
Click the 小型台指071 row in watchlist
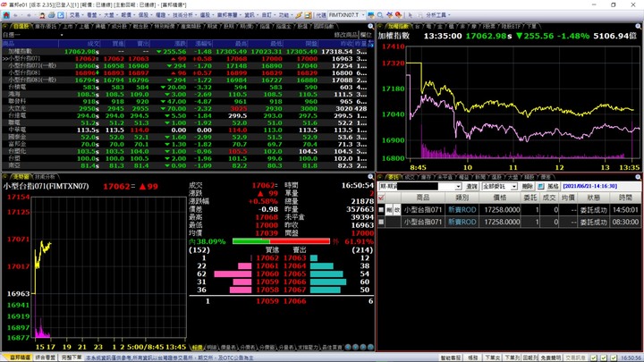point(187,59)
